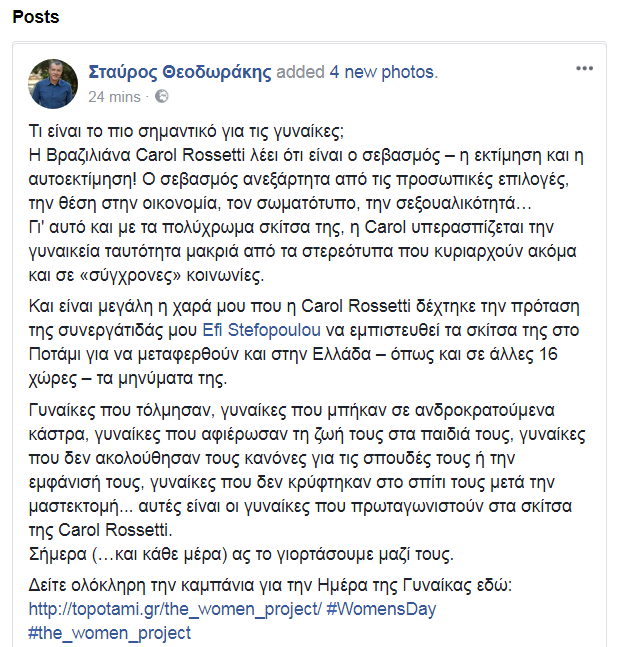618x647 pixels.
Task: Open the three-dot post options menu
Action: [x=584, y=68]
